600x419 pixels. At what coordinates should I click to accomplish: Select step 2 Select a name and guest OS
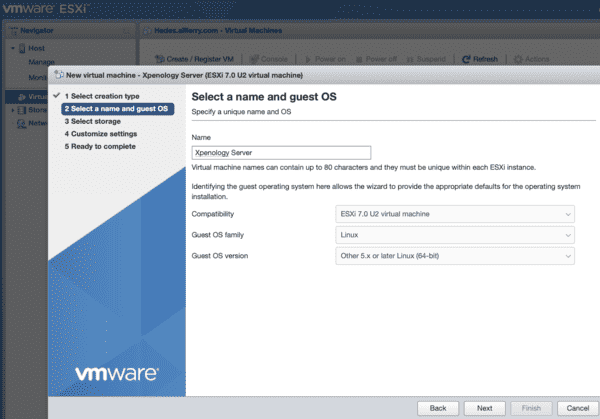[118, 109]
